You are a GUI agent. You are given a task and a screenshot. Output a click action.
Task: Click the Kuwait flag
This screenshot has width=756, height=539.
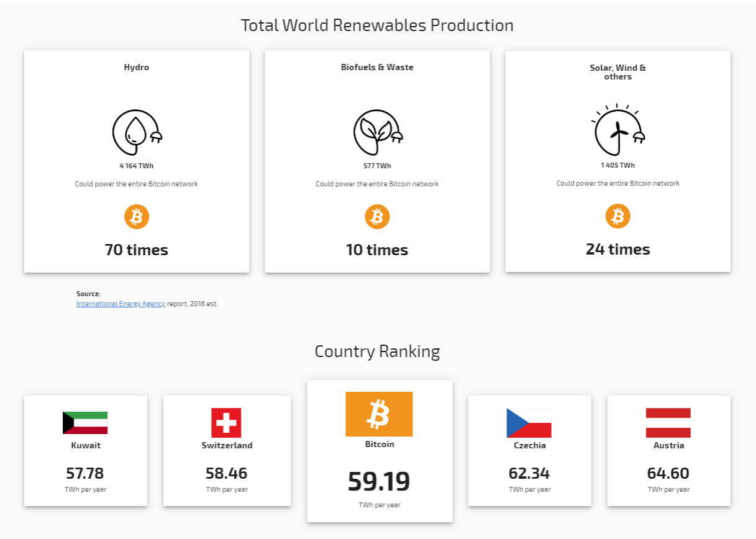85,423
